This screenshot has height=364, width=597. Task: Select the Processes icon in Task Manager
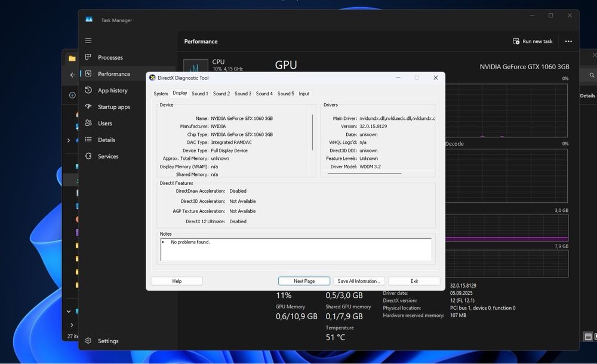click(88, 57)
